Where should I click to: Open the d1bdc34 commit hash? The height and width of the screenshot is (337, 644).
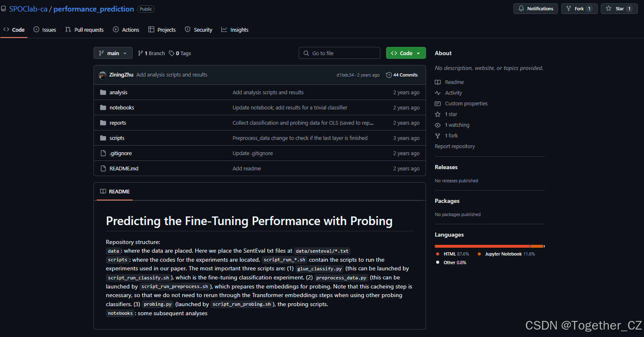click(x=345, y=75)
